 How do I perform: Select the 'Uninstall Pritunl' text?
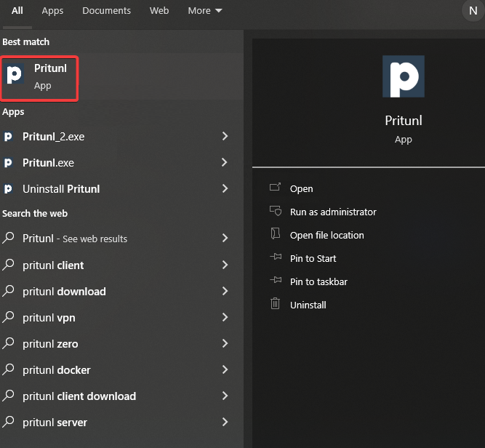pos(61,189)
